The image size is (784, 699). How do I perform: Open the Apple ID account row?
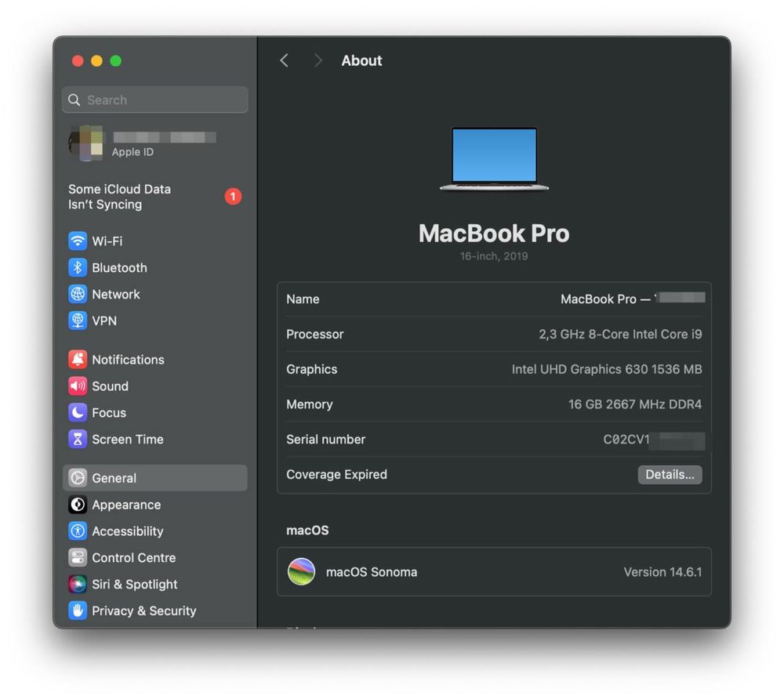point(155,143)
